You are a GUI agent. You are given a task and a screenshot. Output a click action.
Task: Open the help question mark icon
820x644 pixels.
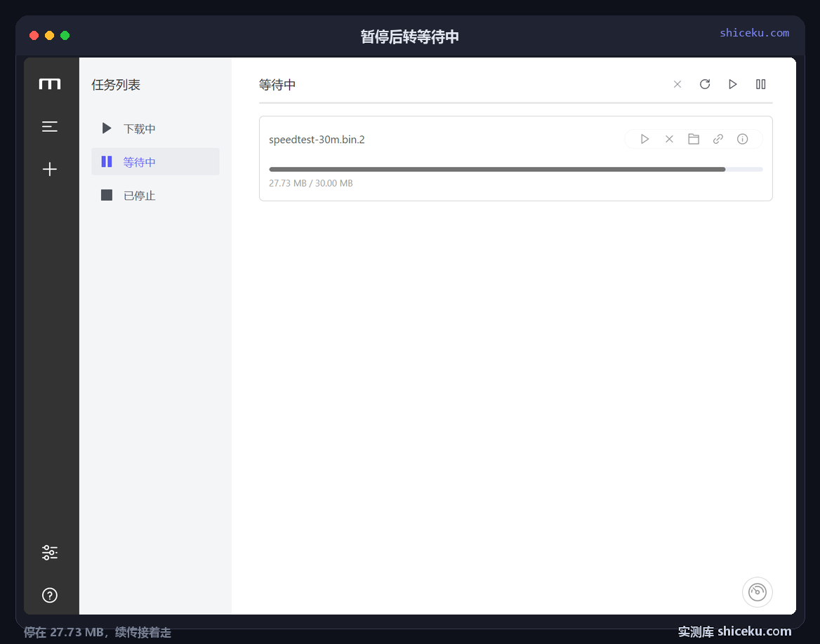50,596
